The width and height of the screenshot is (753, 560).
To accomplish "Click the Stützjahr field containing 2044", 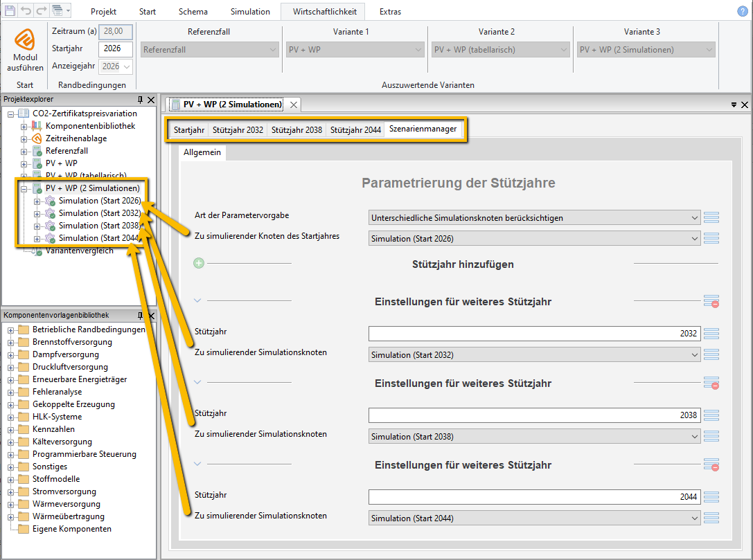I will [535, 496].
